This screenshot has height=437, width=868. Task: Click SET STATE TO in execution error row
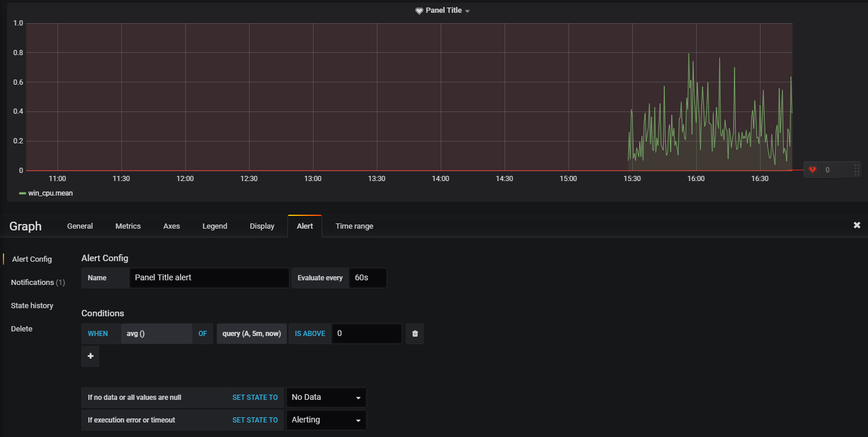tap(255, 420)
